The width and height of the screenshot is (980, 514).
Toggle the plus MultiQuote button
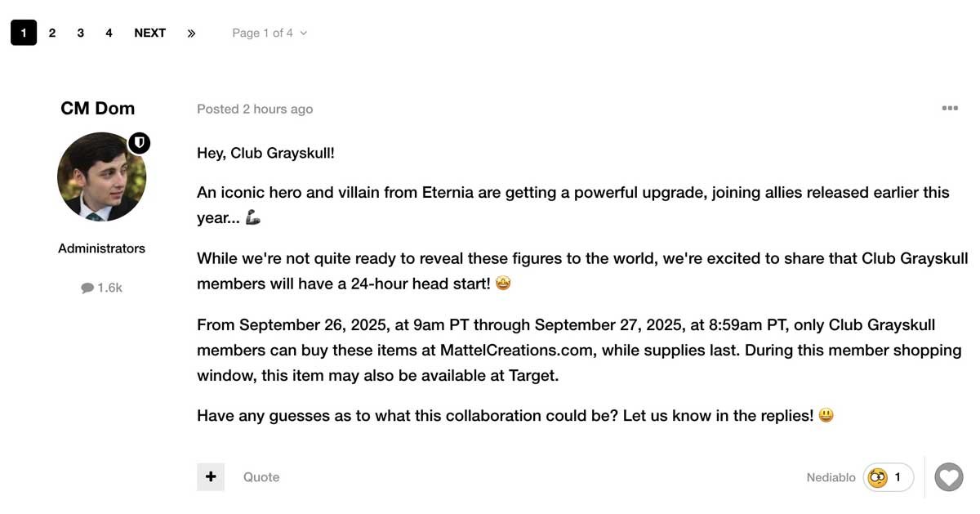click(x=211, y=477)
